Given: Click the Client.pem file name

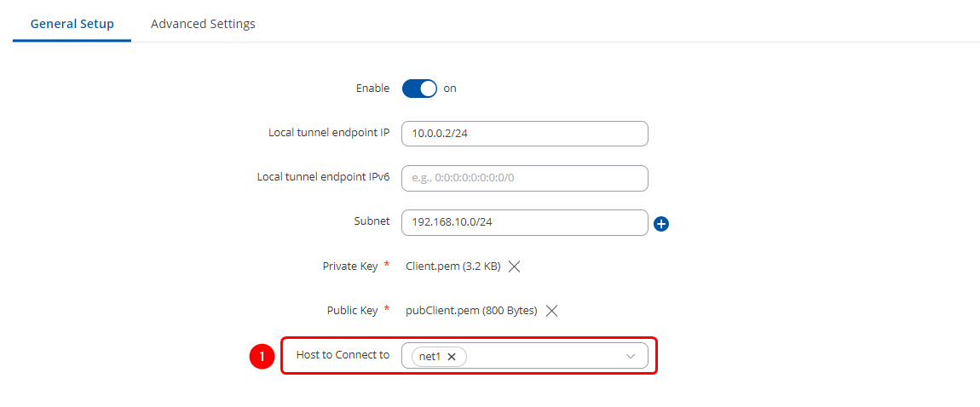Looking at the screenshot, I should point(453,267).
